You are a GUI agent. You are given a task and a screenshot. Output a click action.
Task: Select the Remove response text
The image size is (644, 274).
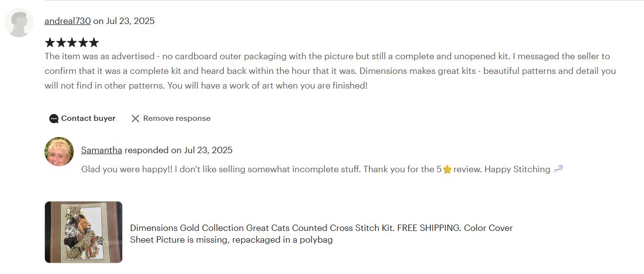point(177,118)
